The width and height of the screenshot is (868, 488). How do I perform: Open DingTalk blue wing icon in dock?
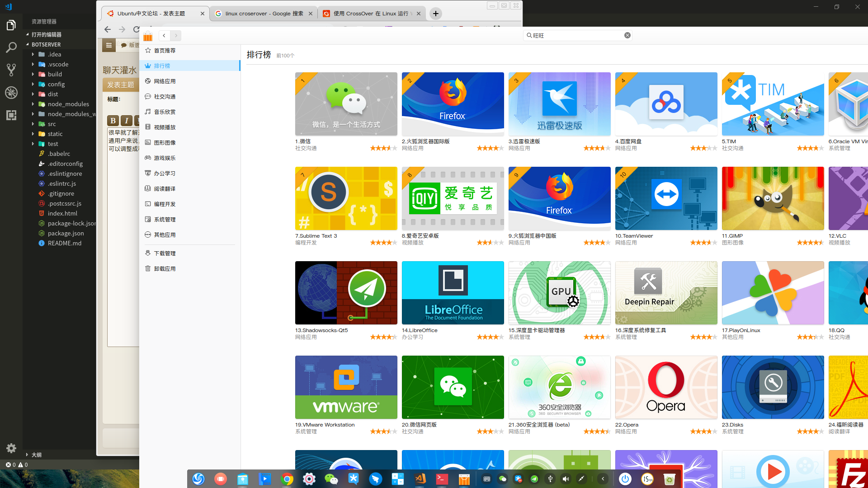coord(375,479)
